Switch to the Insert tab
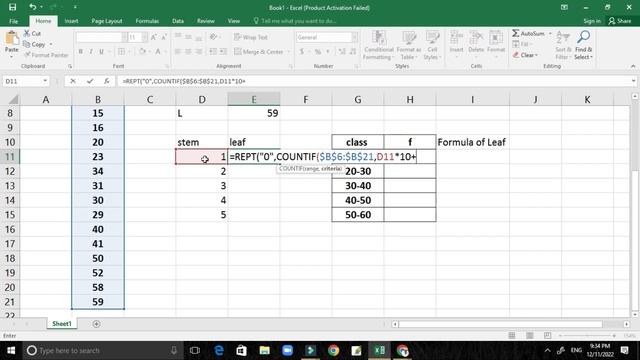 coord(71,21)
